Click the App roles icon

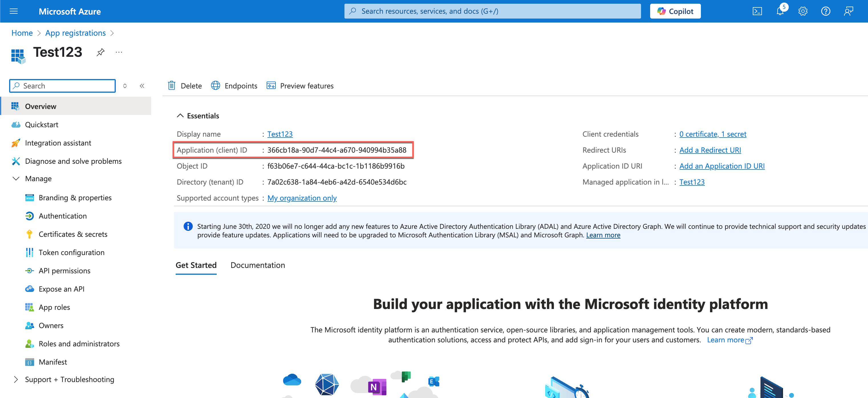point(29,307)
